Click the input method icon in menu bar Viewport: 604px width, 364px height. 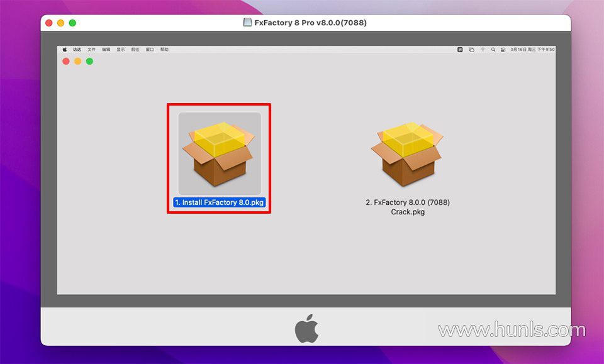click(x=460, y=50)
